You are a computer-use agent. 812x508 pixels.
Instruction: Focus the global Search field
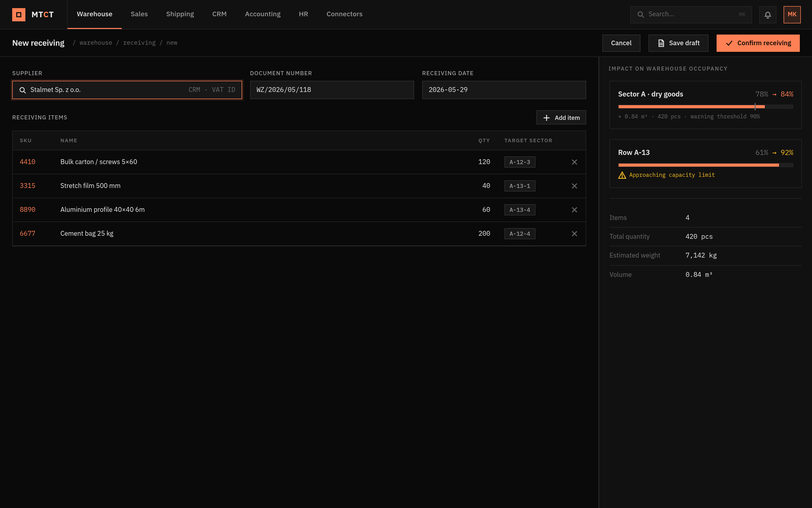[x=691, y=14]
